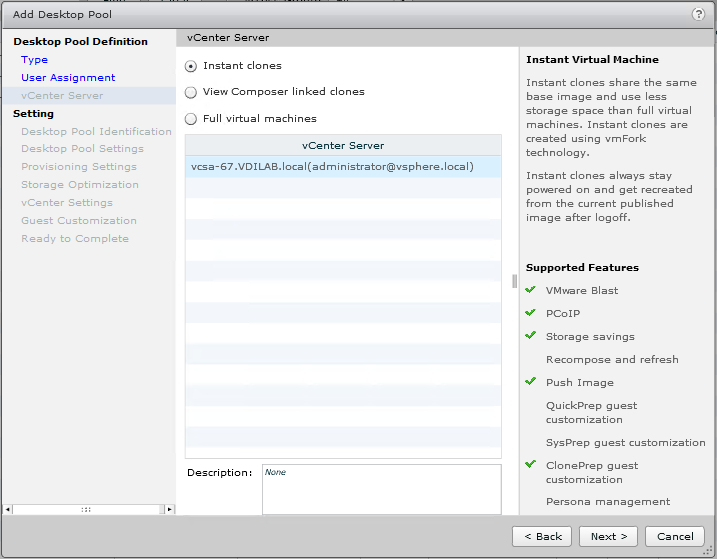Click ClonePrep guest customization checkmark
Image resolution: width=717 pixels, height=559 pixels.
tap(530, 464)
